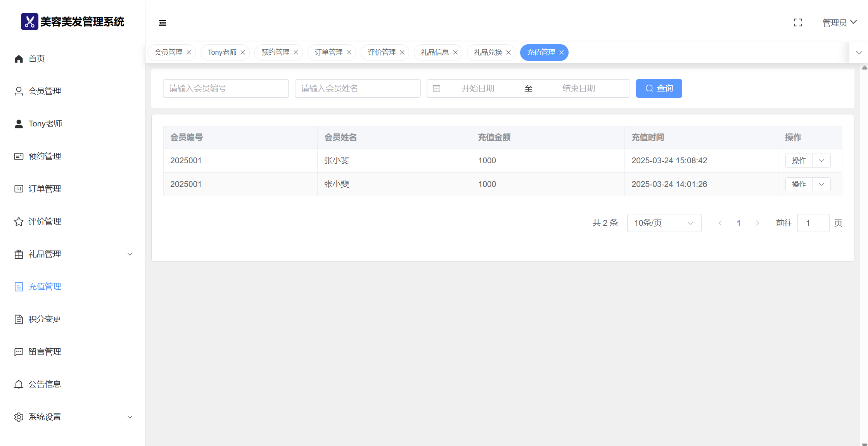Image resolution: width=868 pixels, height=446 pixels.
Task: Switch to the 订单管理 tab
Action: [328, 52]
